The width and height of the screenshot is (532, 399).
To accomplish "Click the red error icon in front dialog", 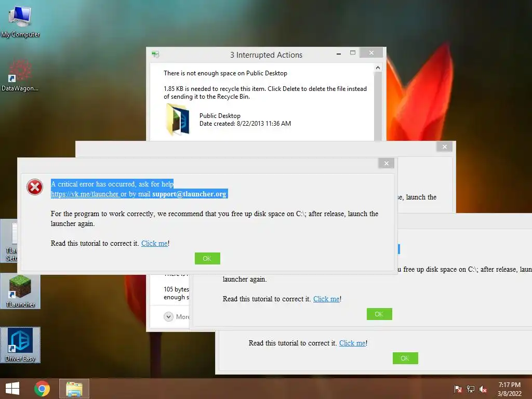I will [35, 187].
